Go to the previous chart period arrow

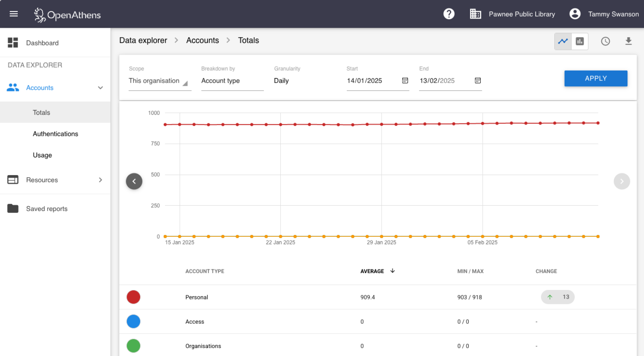coord(134,181)
